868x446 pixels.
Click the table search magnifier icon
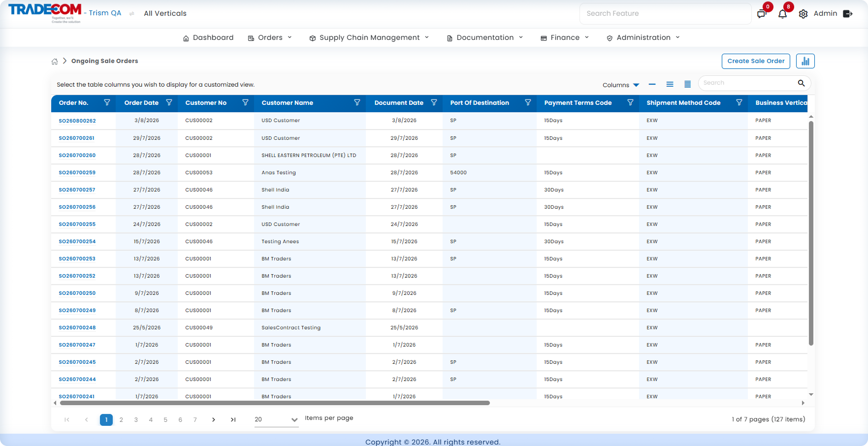pyautogui.click(x=801, y=83)
